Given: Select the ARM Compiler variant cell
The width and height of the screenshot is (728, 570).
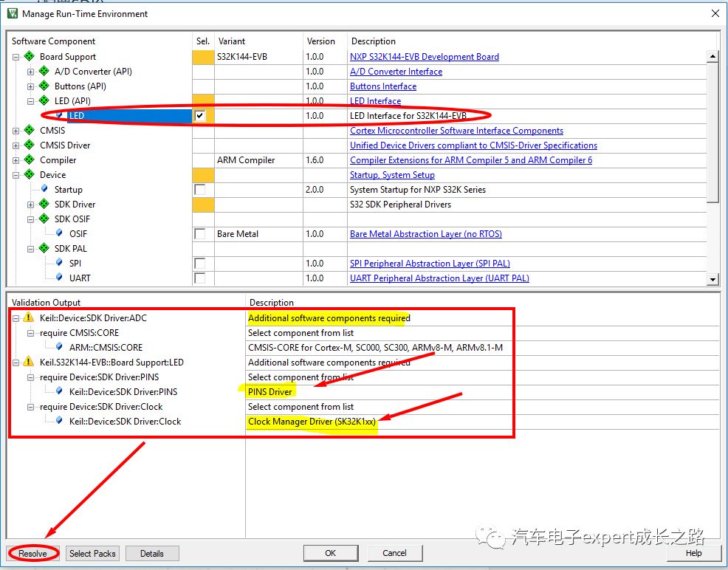Looking at the screenshot, I should [x=258, y=160].
